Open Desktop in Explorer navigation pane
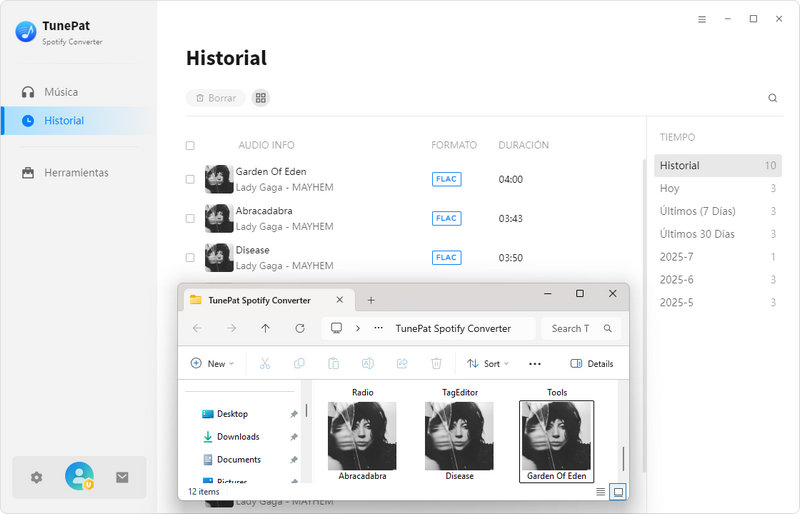 [x=232, y=414]
